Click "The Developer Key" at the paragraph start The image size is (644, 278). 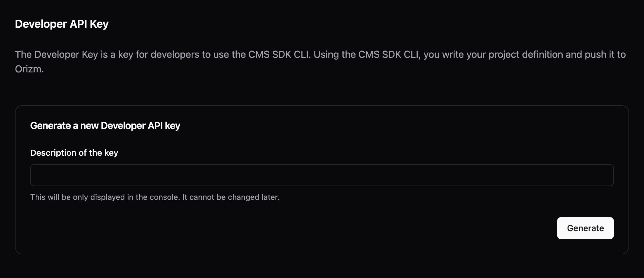[x=56, y=54]
